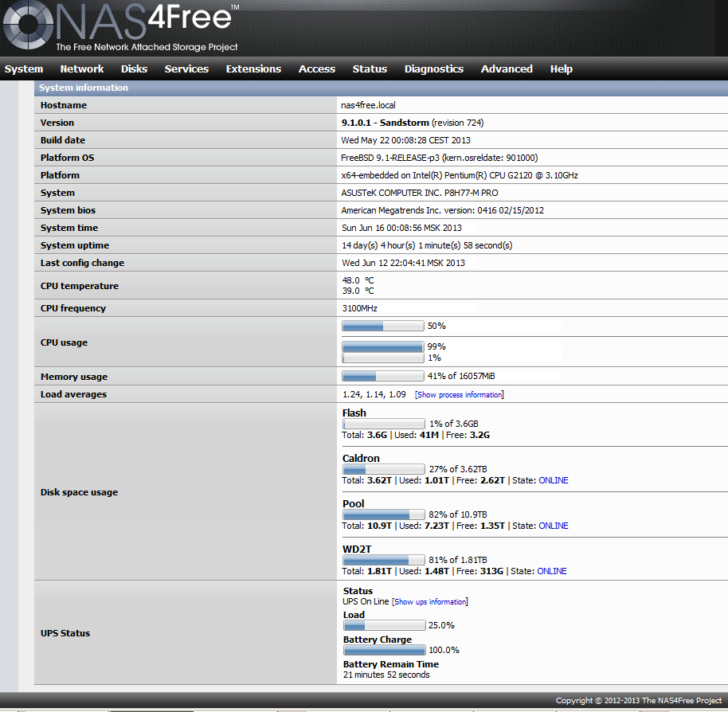This screenshot has width=728, height=712.
Task: Open the Status menu
Action: pos(370,68)
